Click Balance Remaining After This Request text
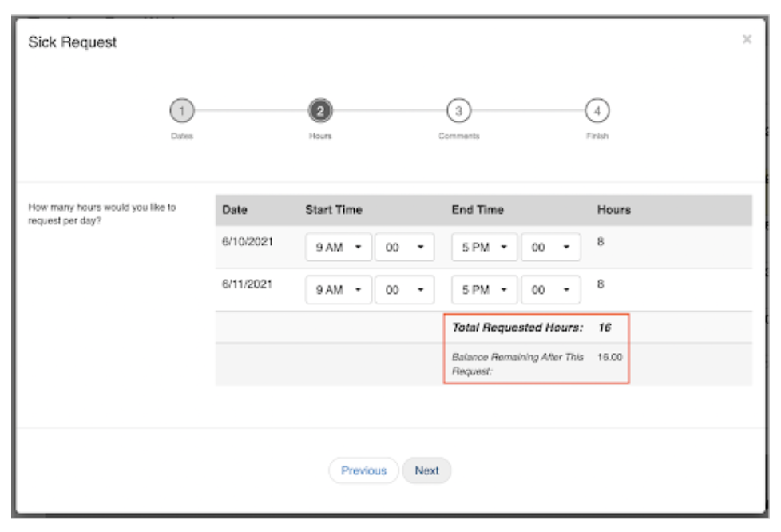The image size is (781, 532). [517, 363]
